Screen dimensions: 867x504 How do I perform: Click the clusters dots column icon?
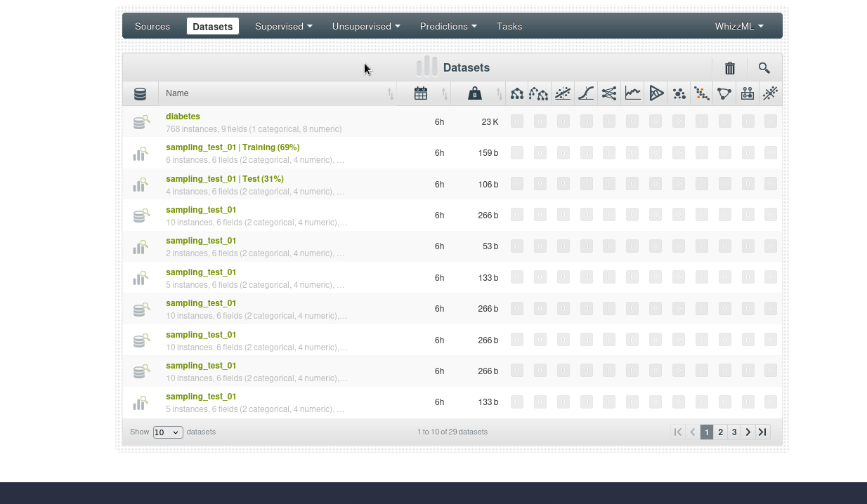[679, 93]
